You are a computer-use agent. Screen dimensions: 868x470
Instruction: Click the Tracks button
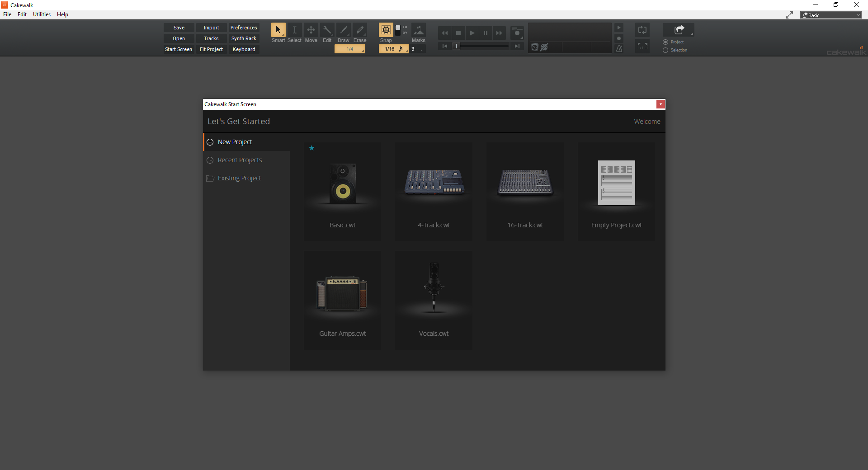(211, 38)
